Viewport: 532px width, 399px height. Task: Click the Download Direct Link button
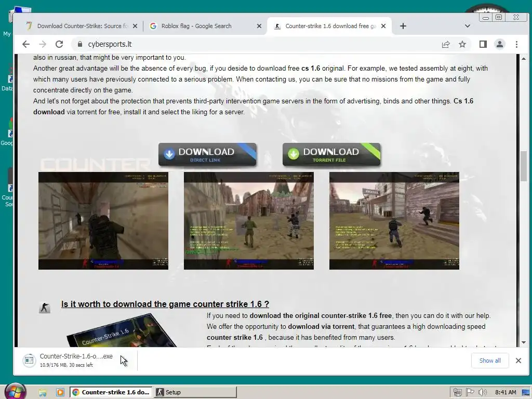coord(207,154)
